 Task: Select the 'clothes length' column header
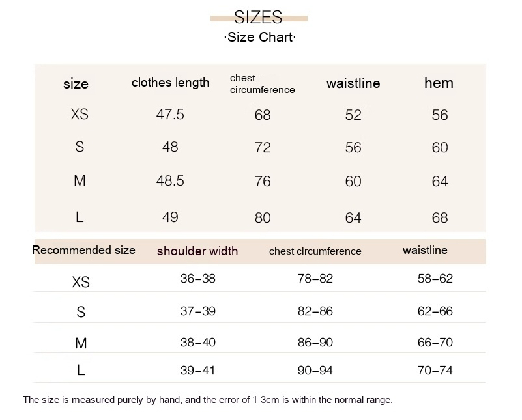point(171,83)
